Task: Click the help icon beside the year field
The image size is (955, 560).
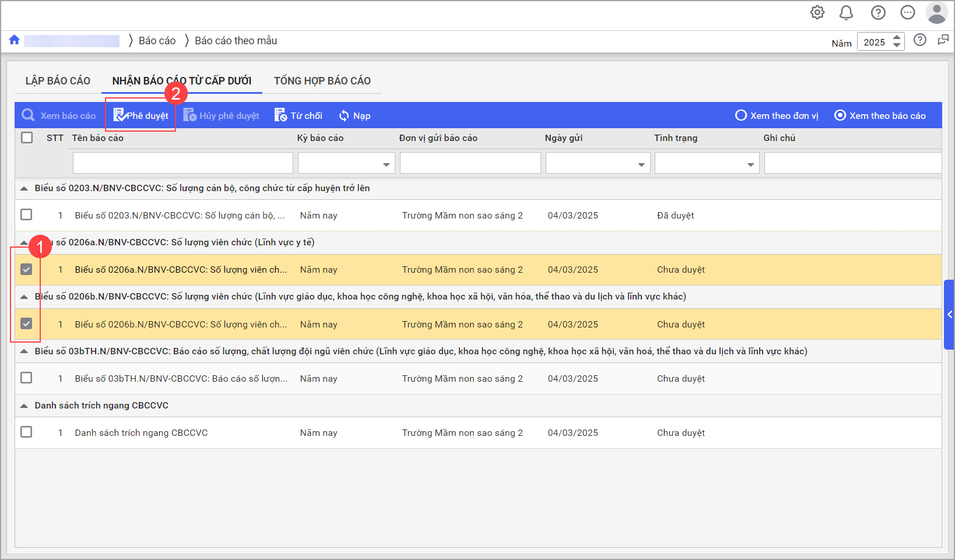Action: tap(920, 40)
